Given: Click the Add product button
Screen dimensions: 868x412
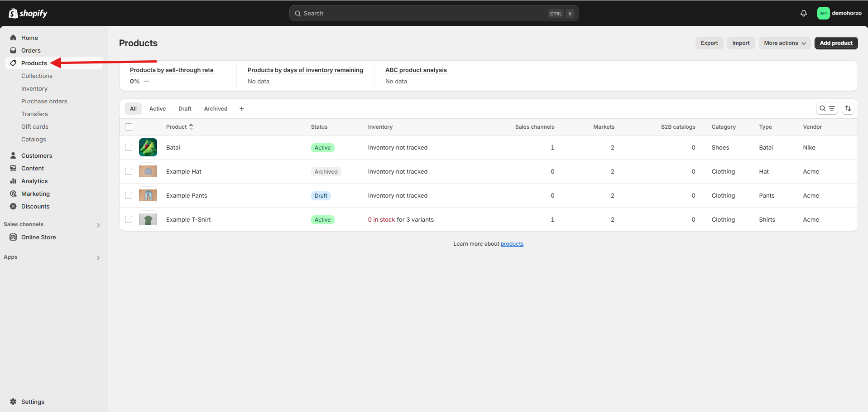Looking at the screenshot, I should click(835, 43).
